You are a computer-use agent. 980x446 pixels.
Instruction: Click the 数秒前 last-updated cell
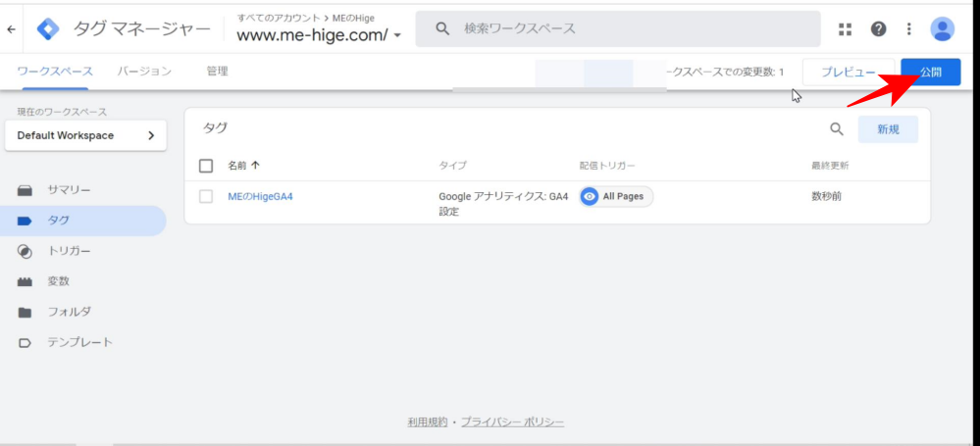point(826,196)
